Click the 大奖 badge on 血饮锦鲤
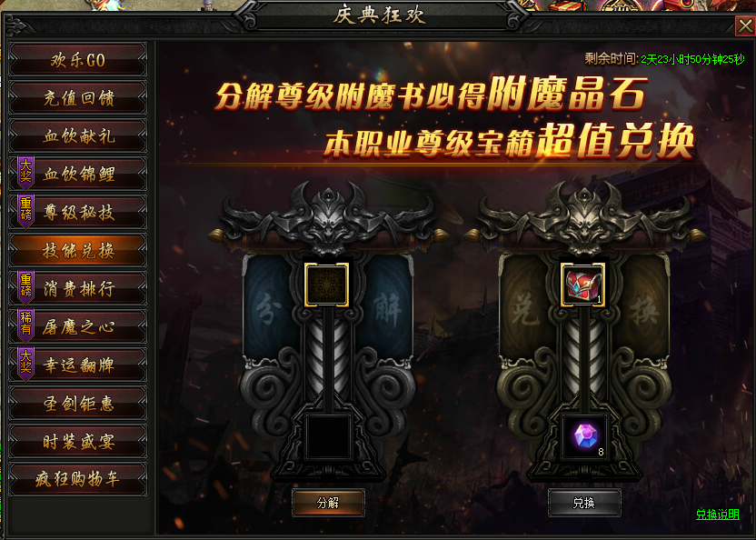Image resolution: width=756 pixels, height=540 pixels. pos(25,173)
